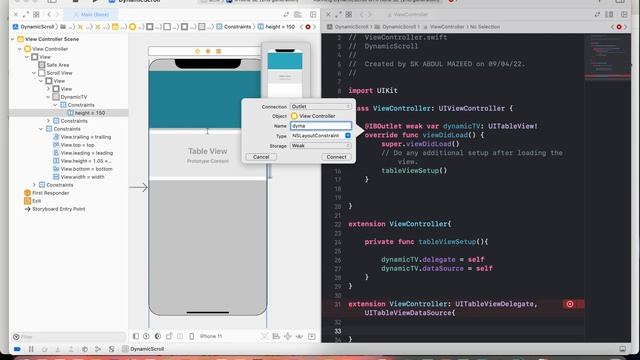Collapse the View Controller Scene outline
This screenshot has width=640, height=360.
coord(13,39)
